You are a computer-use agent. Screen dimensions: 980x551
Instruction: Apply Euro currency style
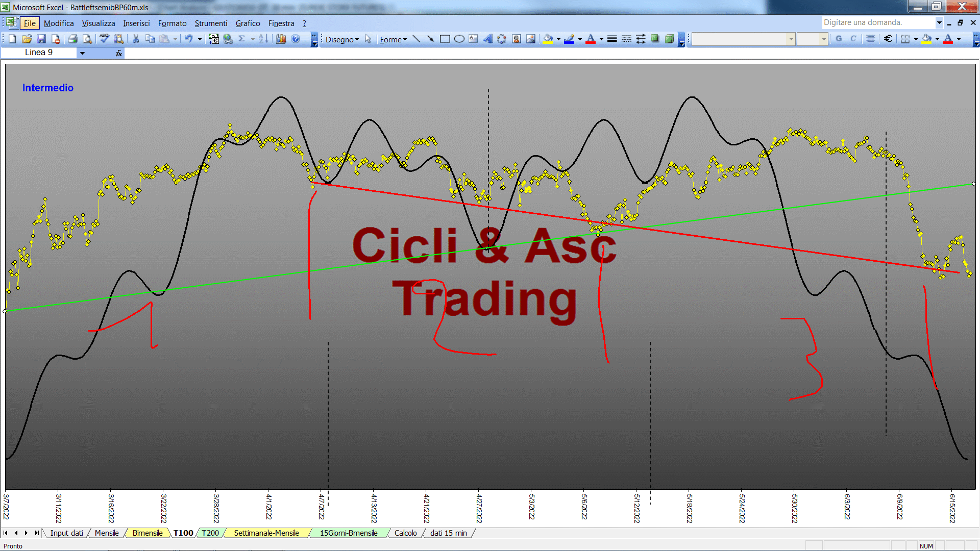[x=888, y=39]
